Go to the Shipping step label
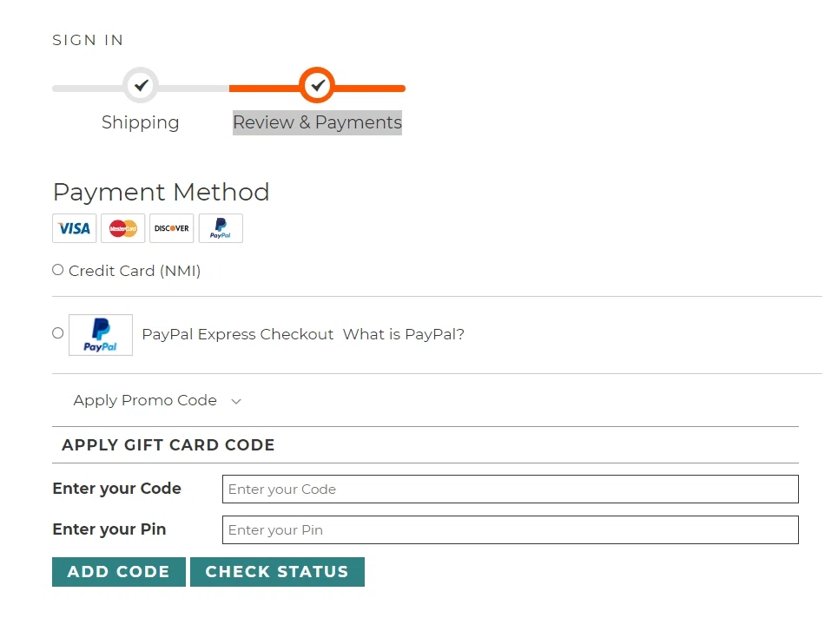The image size is (838, 644). 141,122
